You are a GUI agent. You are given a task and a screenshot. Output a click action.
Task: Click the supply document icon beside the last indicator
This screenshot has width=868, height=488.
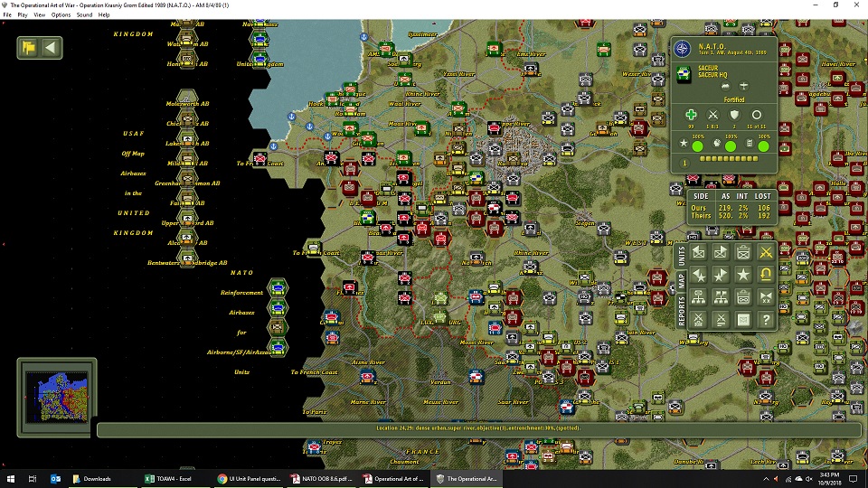click(x=750, y=144)
